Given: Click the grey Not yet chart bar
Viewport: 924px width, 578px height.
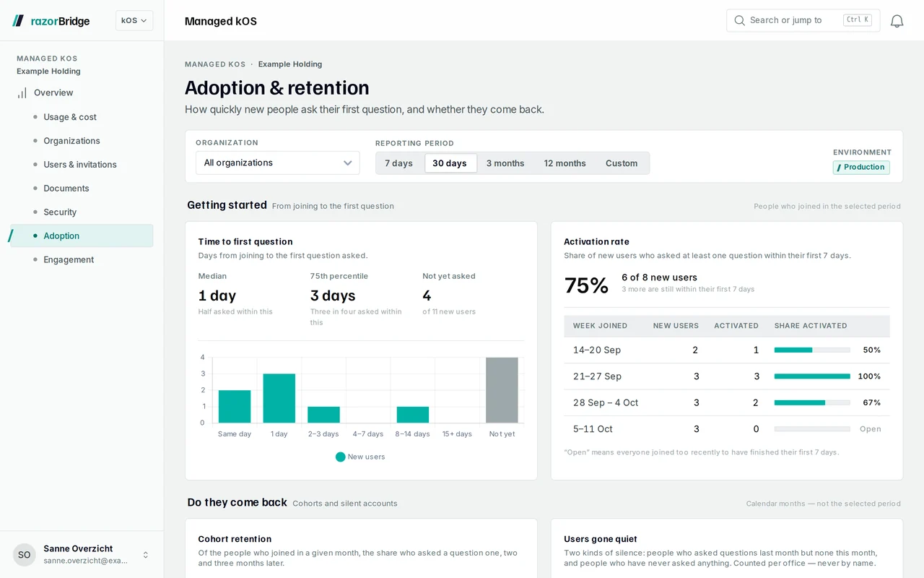Looking at the screenshot, I should click(502, 390).
